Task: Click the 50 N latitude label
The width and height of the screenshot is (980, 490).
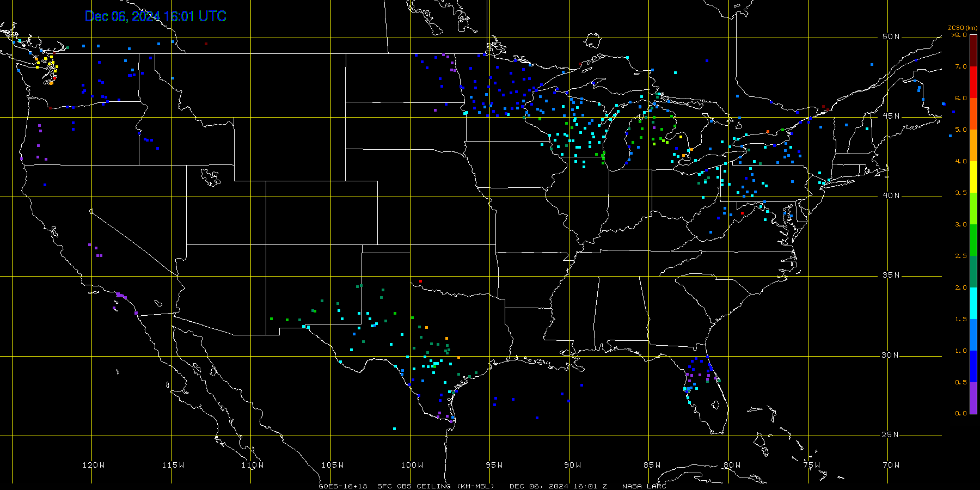Action: coord(891,36)
